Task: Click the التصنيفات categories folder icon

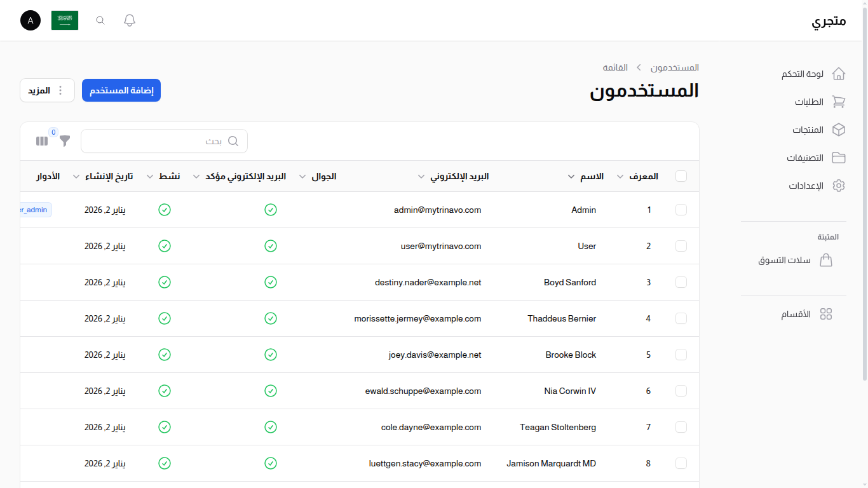Action: tap(839, 158)
